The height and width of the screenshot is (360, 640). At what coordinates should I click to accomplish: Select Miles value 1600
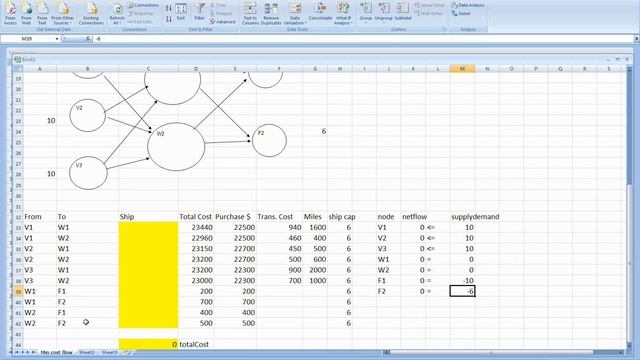[315, 227]
